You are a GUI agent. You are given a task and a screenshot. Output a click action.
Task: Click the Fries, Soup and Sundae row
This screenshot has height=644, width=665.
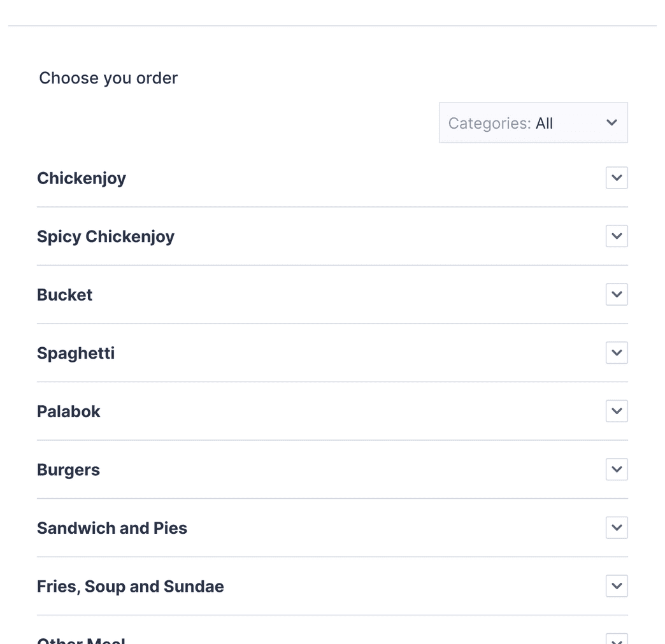130,586
